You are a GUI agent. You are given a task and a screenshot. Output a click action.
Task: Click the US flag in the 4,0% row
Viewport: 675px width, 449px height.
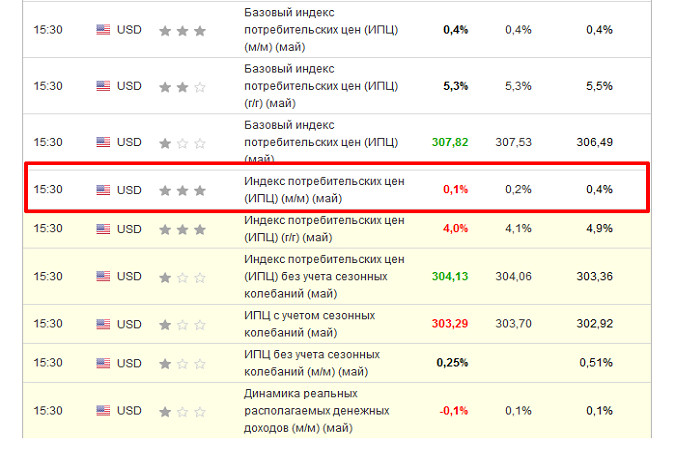coord(103,228)
